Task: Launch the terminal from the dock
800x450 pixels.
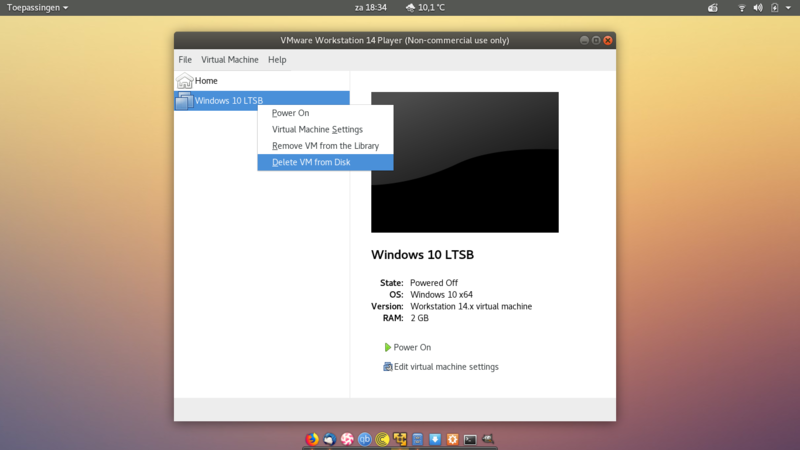Action: [x=470, y=439]
